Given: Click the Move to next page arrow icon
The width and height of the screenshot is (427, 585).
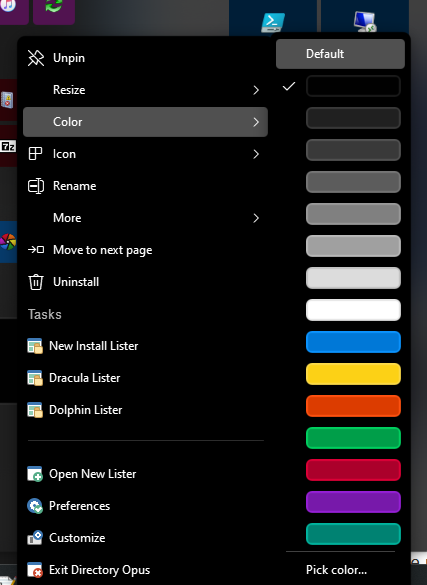Looking at the screenshot, I should pyautogui.click(x=36, y=250).
